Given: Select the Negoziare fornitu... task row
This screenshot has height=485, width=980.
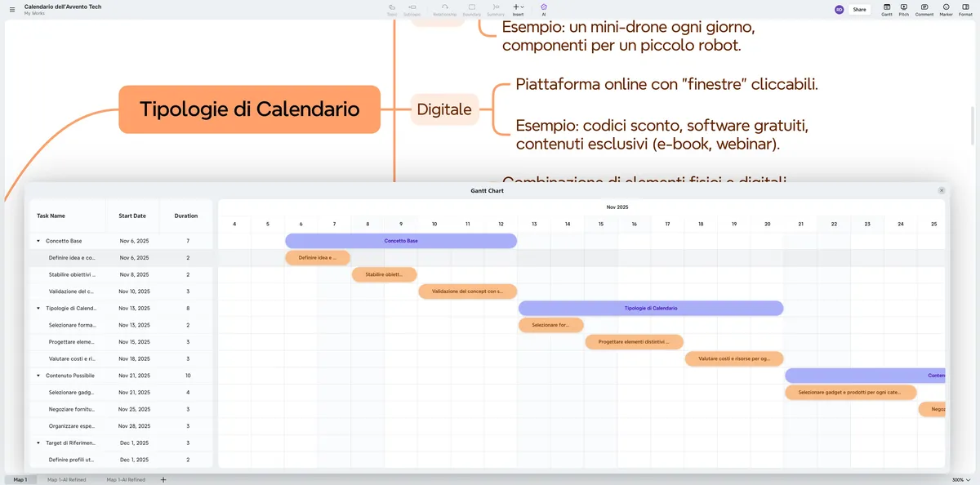Looking at the screenshot, I should pos(121,409).
